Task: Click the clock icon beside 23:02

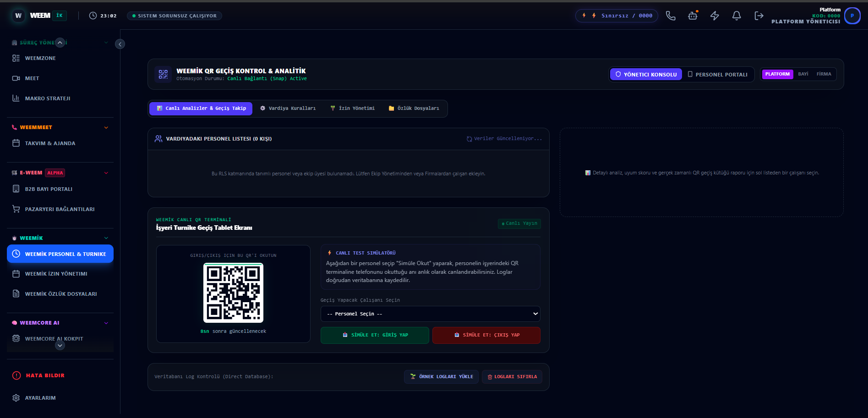Action: click(x=93, y=16)
